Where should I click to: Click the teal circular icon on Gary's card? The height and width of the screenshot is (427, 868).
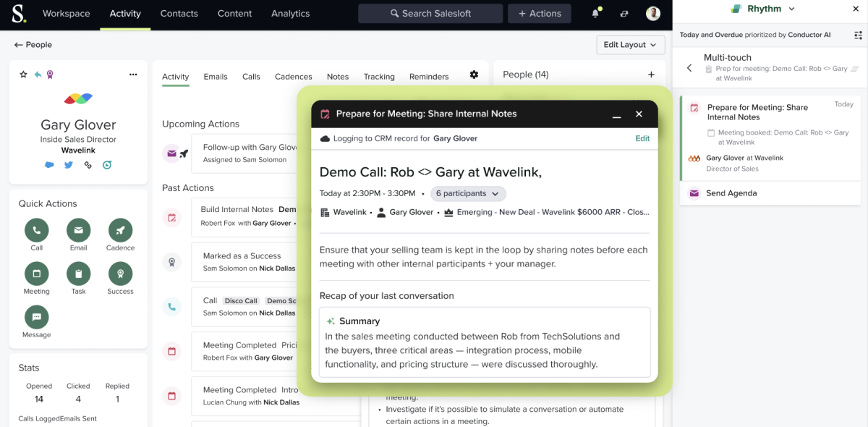point(107,165)
